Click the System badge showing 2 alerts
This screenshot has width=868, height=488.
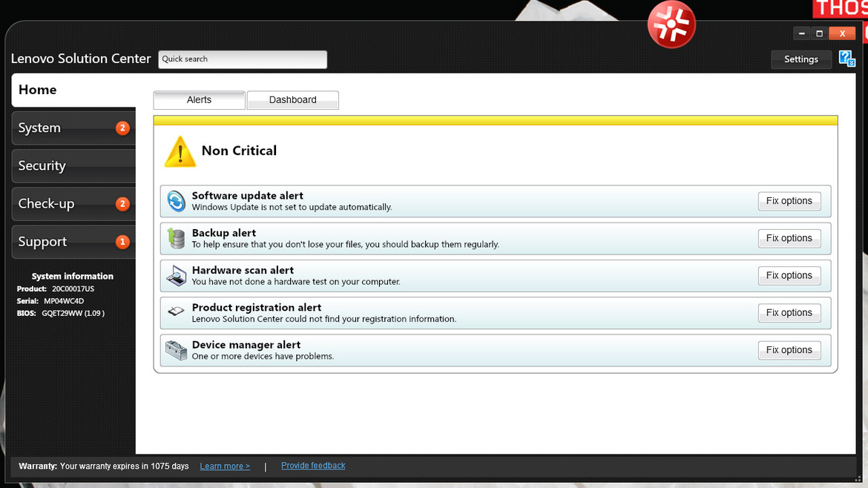tap(122, 128)
